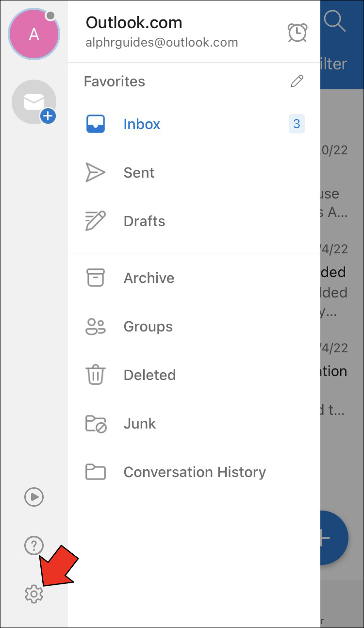Open the Deleted folder

(x=149, y=375)
